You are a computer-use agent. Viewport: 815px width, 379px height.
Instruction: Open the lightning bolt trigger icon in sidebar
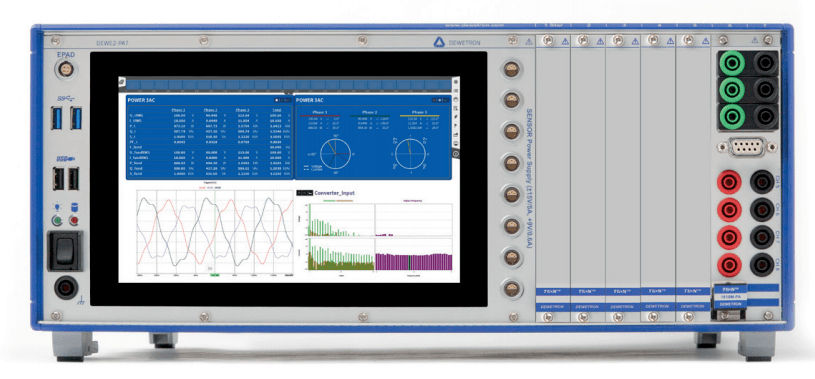click(456, 117)
